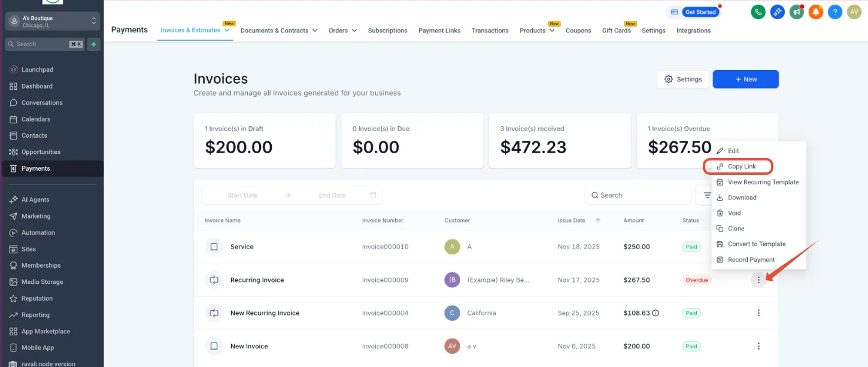The height and width of the screenshot is (367, 868).
Task: Open three-dot menu for New Invoice row
Action: 758,346
